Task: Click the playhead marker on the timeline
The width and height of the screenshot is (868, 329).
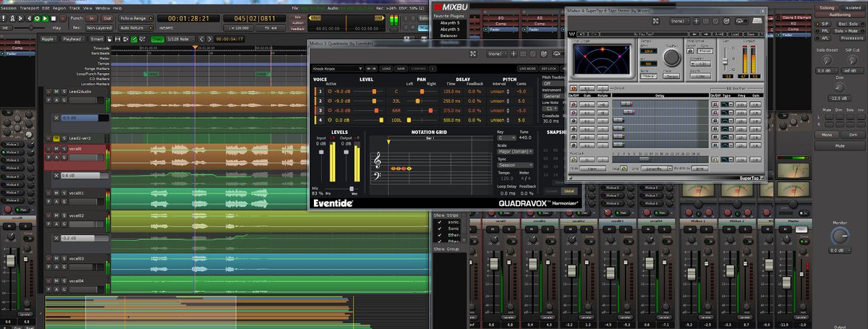Action: click(195, 48)
